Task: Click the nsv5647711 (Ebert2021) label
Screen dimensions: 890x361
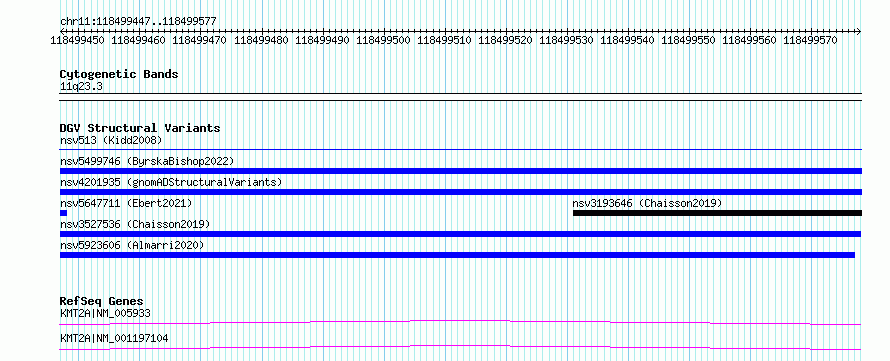Action: click(126, 203)
